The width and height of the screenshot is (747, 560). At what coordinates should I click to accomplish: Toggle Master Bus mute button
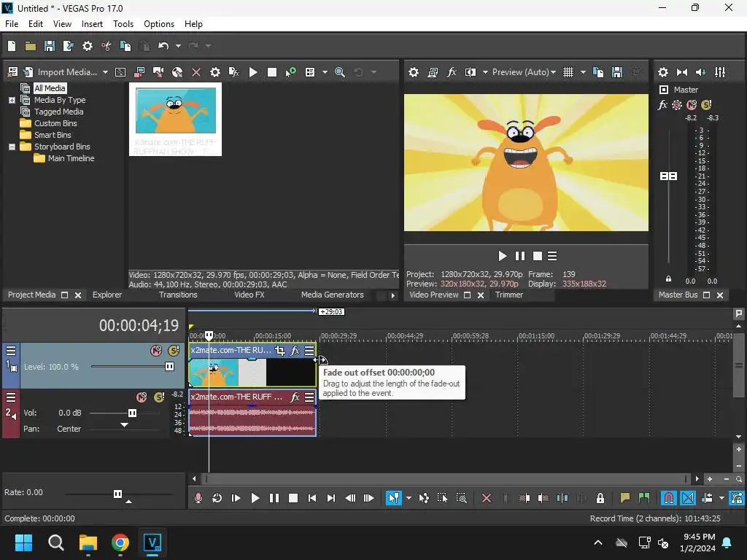coord(692,105)
